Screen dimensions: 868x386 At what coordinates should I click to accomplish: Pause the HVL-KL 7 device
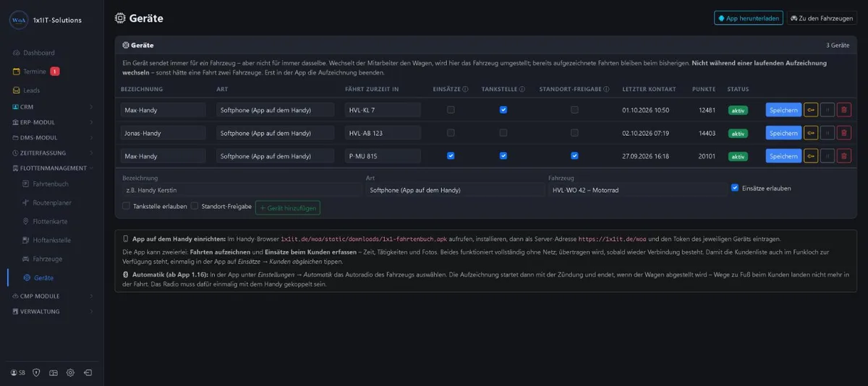(827, 110)
